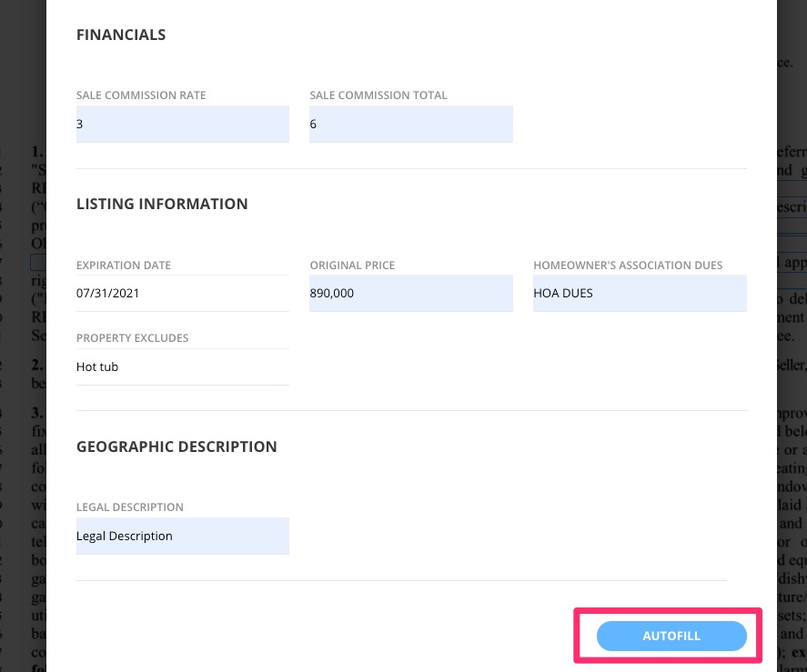Click the LISTING INFORMATION section heading

[x=161, y=204]
